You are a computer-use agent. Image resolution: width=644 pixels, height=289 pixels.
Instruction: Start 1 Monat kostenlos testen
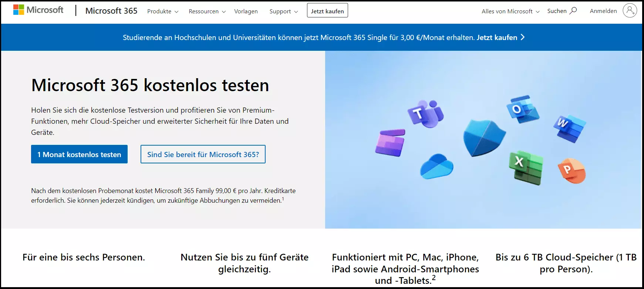tap(79, 154)
